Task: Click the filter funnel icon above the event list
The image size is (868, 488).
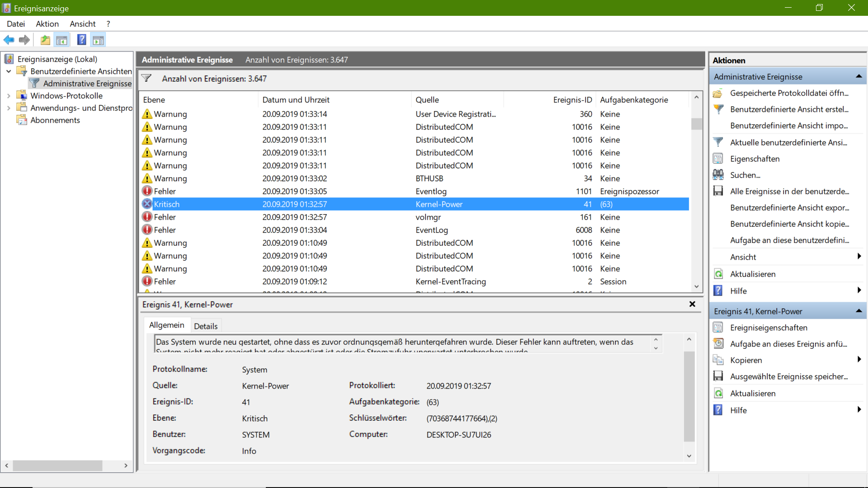Action: (146, 78)
